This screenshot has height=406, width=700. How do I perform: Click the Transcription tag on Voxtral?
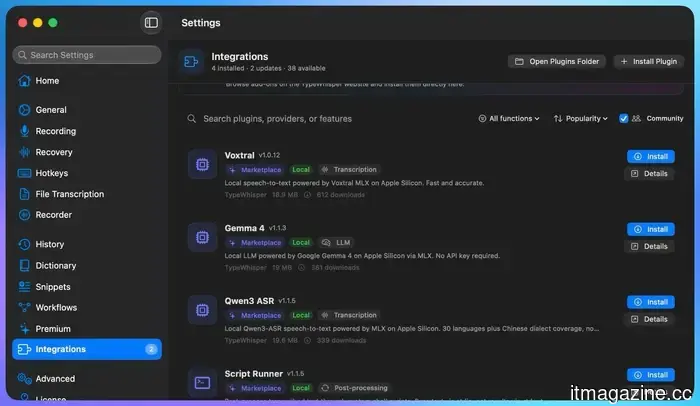349,170
